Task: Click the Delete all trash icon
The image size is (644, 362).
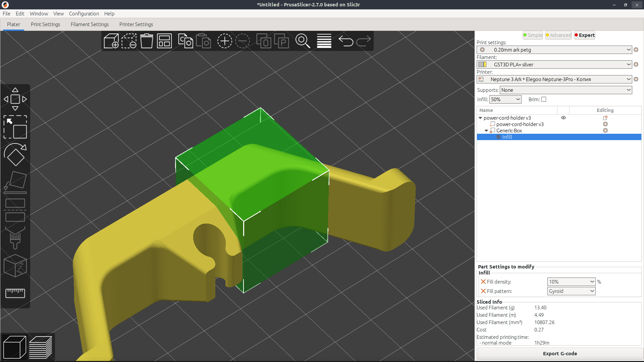Action: click(x=147, y=41)
